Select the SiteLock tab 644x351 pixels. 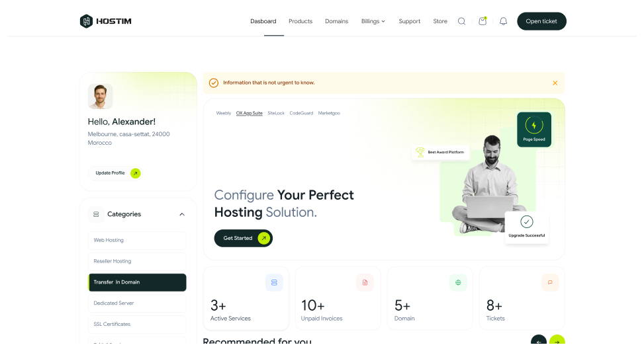(276, 113)
